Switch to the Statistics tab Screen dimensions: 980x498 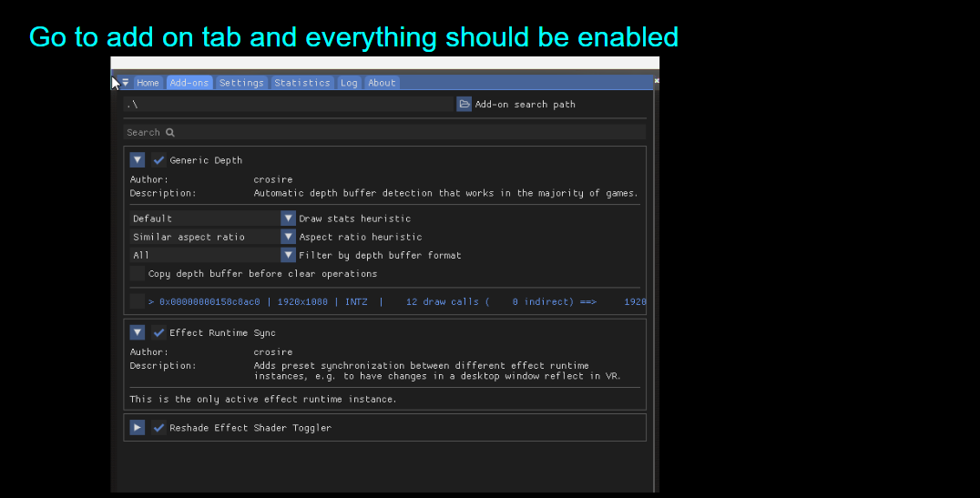[x=301, y=83]
